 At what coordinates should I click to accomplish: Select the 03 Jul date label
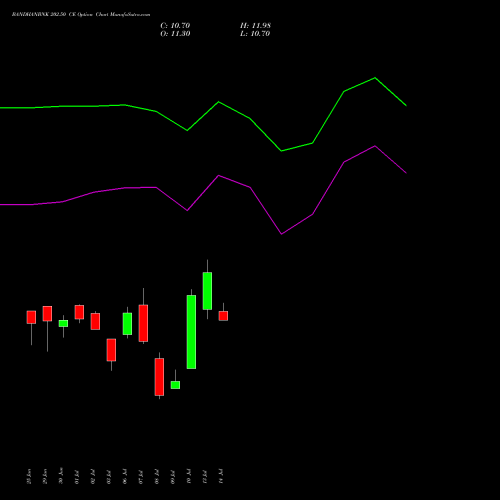point(109,476)
